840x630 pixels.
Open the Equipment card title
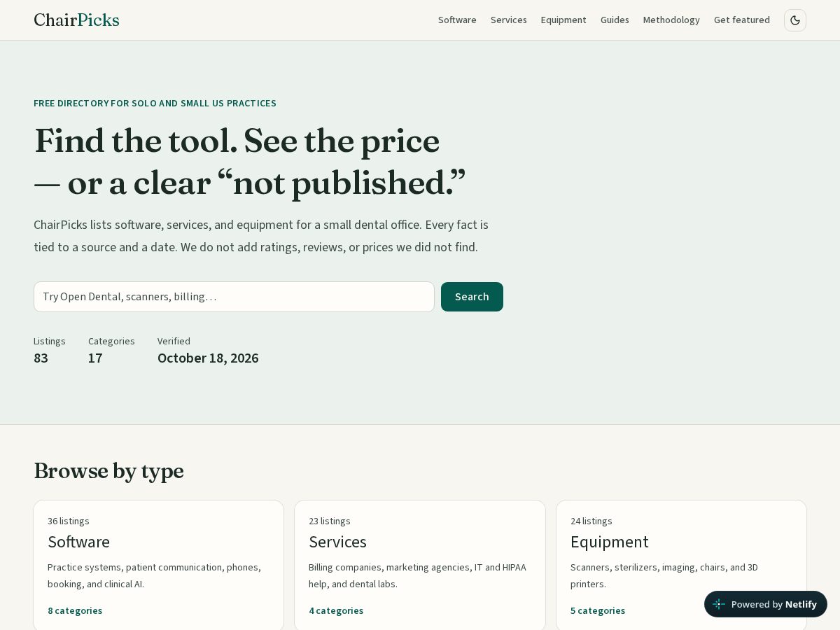point(610,542)
